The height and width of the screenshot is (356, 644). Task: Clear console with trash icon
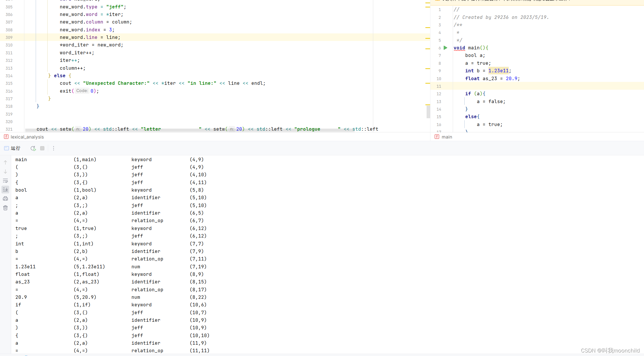click(x=6, y=208)
